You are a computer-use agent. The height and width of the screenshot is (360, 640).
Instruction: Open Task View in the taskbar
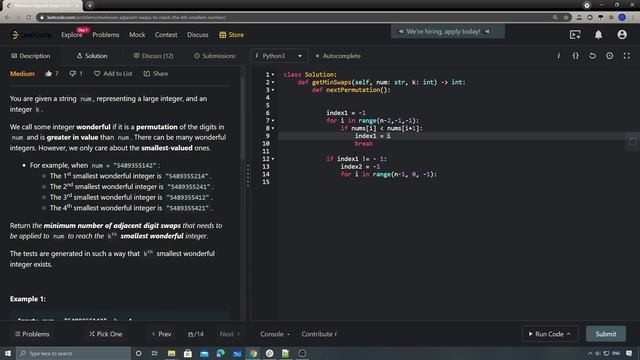click(155, 353)
